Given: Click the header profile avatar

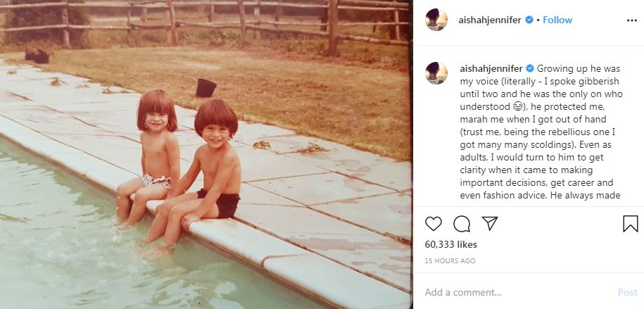Looking at the screenshot, I should (x=436, y=20).
